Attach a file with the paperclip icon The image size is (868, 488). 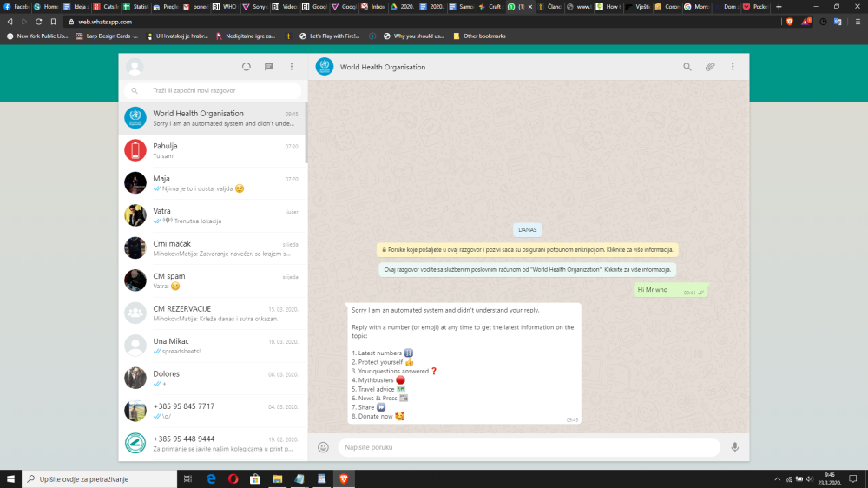710,67
